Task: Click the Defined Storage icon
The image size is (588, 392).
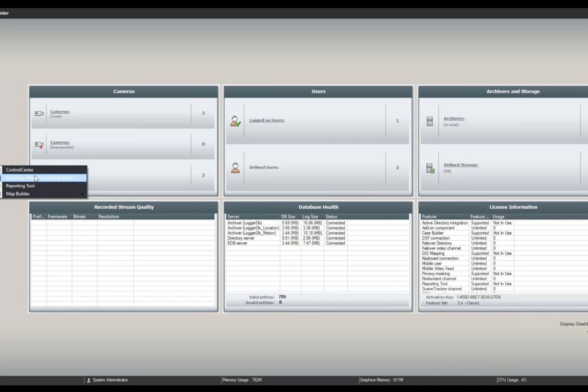Action: click(430, 168)
